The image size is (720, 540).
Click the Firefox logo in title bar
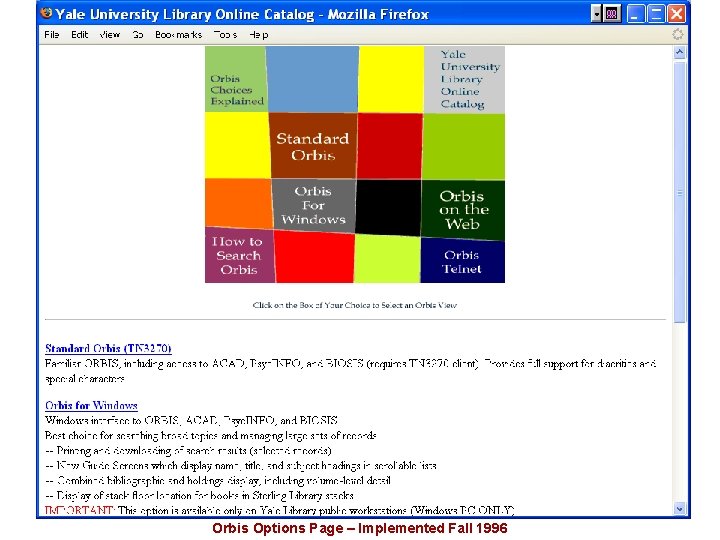pyautogui.click(x=46, y=13)
